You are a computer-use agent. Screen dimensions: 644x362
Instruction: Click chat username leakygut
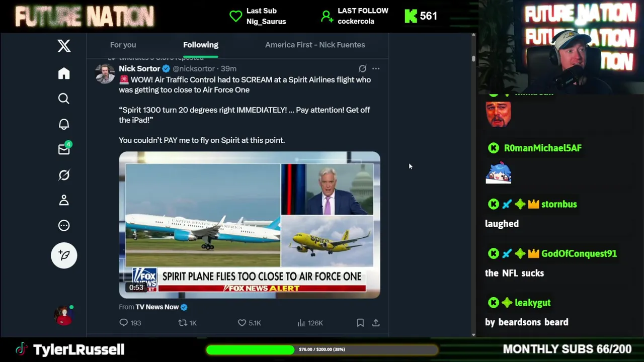pyautogui.click(x=532, y=303)
